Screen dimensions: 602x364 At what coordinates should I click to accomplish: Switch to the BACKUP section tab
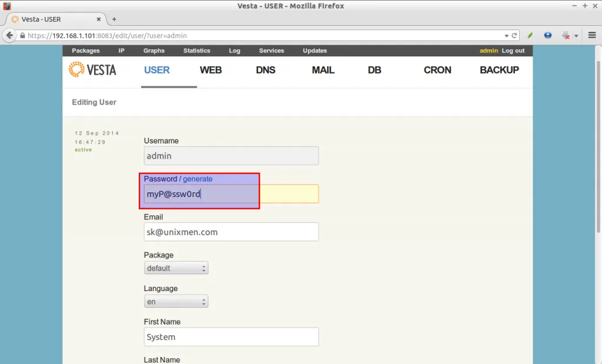pos(499,70)
